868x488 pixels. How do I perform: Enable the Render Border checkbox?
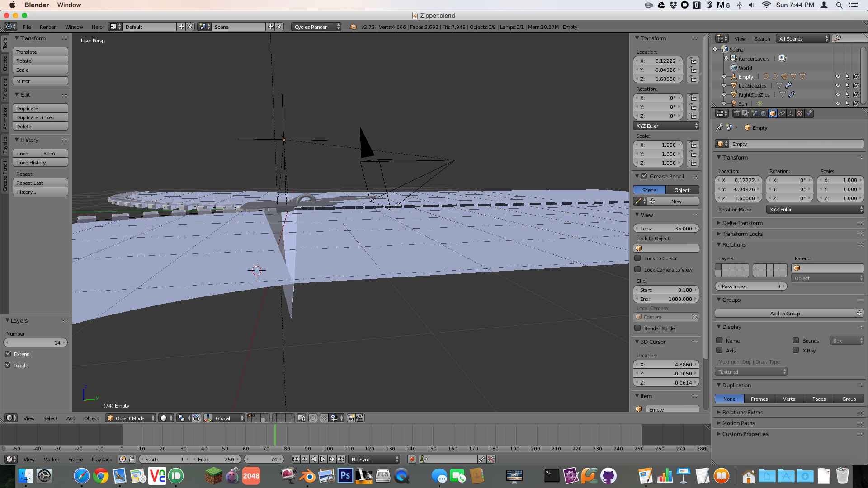tap(637, 328)
